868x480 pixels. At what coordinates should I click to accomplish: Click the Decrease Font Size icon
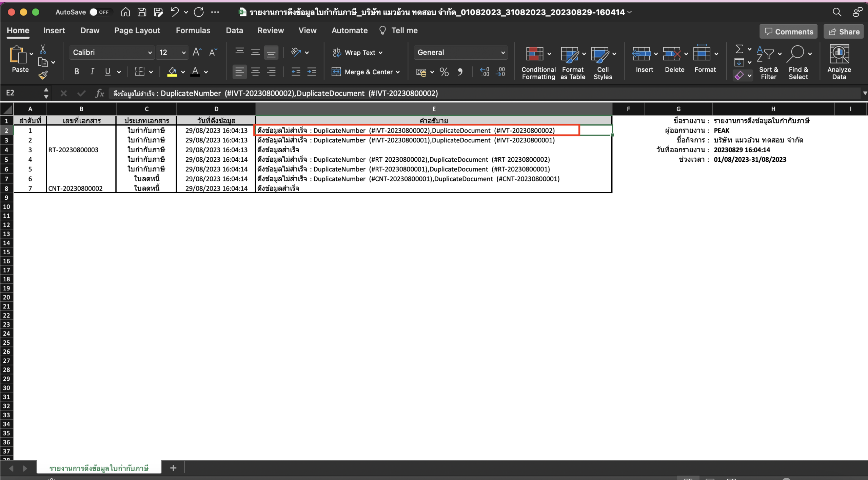tap(213, 52)
